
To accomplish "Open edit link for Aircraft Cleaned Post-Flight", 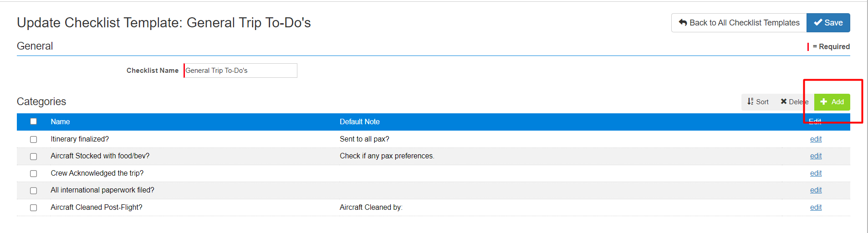I will point(816,208).
